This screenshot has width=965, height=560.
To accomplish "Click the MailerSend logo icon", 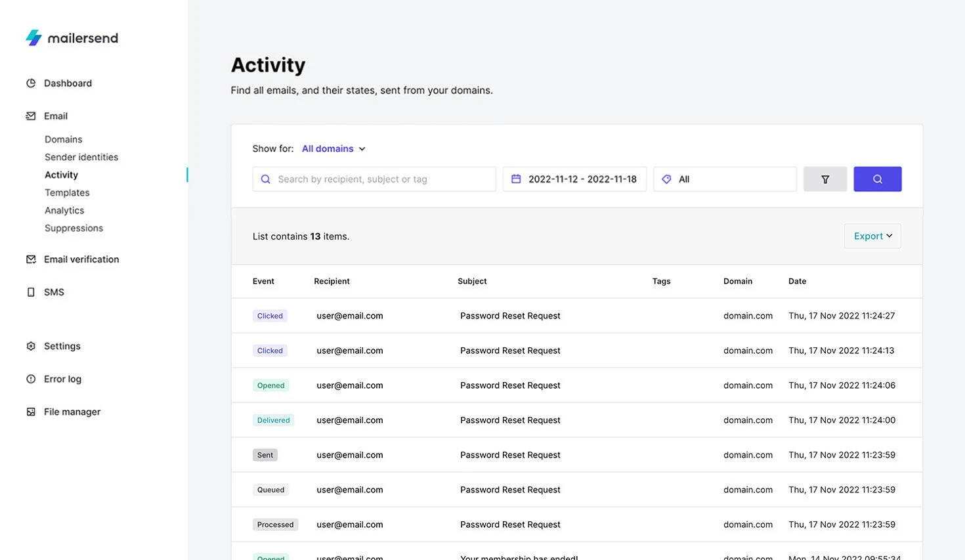I will point(33,38).
